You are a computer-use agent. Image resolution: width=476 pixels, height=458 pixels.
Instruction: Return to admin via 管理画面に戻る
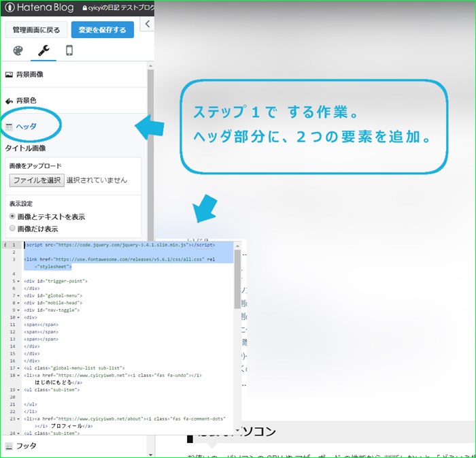36,30
